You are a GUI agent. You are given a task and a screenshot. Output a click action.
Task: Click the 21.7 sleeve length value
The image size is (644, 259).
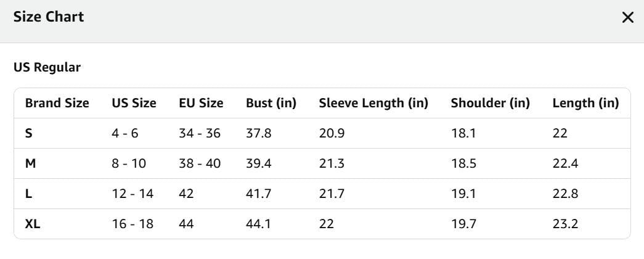(332, 194)
